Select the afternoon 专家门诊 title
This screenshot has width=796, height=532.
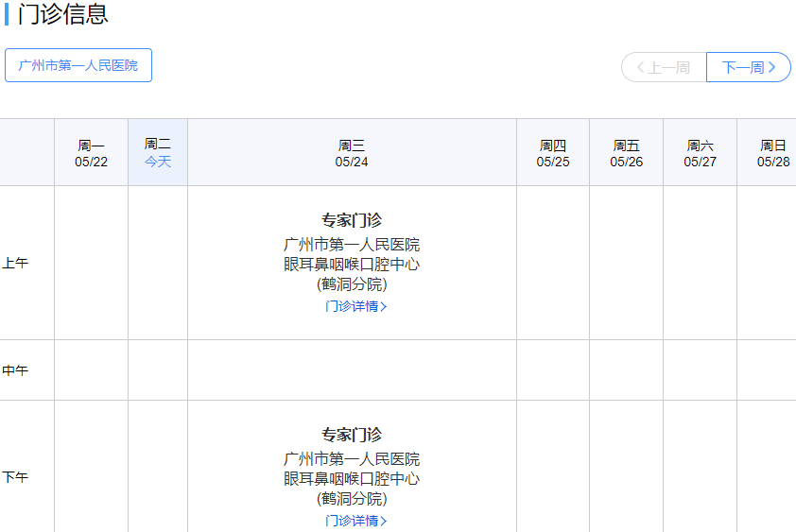tap(352, 435)
